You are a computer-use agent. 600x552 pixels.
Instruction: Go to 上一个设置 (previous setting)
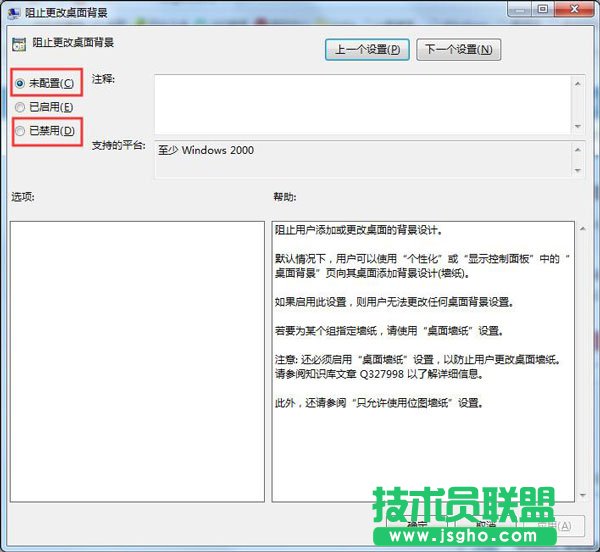(367, 49)
